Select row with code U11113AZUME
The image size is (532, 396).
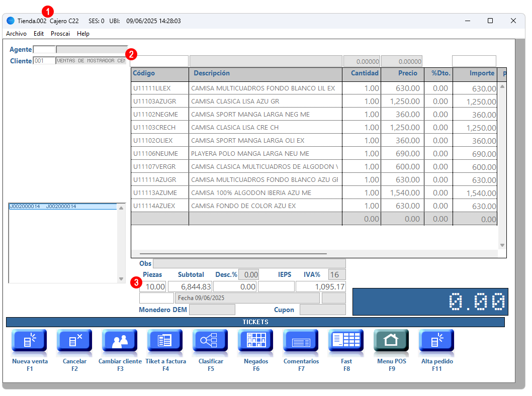(x=314, y=193)
